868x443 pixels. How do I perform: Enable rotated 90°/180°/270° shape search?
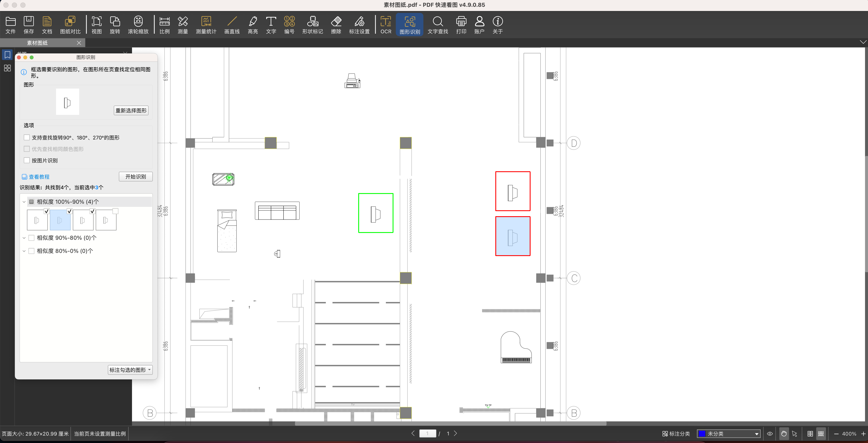27,137
